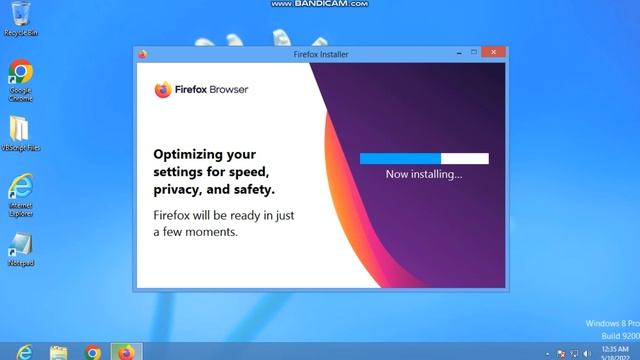Minimize the Firefox Installer window
This screenshot has width=640, height=360.
[459, 52]
